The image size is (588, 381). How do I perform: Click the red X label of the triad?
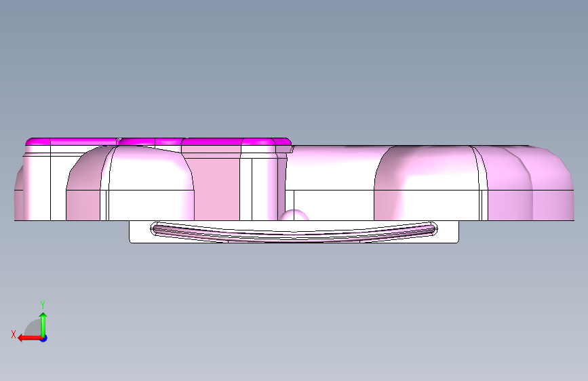coord(14,334)
